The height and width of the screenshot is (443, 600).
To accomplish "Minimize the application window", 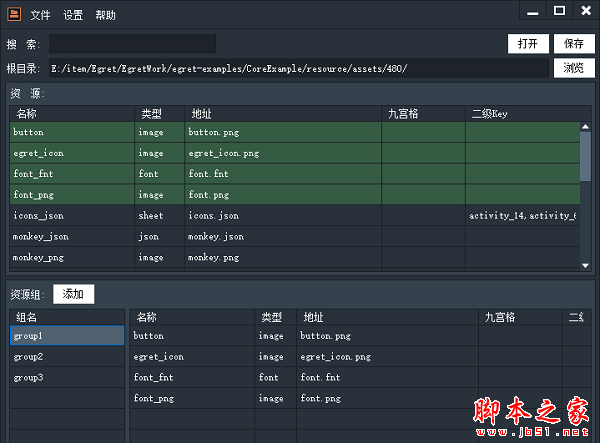I will point(534,12).
